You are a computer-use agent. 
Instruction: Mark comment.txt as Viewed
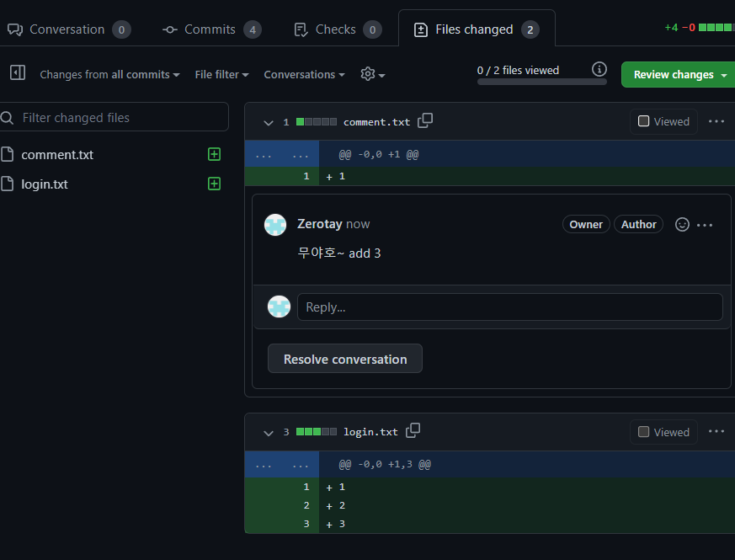[663, 121]
